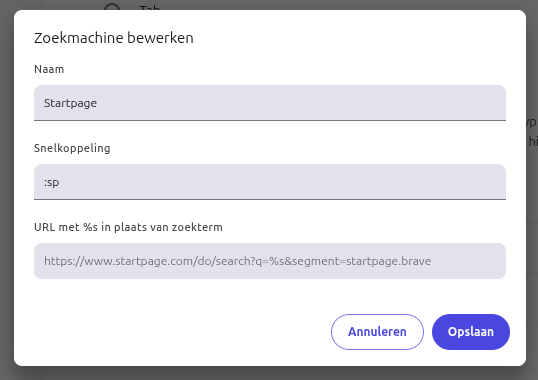Click the "Zoekmachine bewerken" dialog title
Screen dimensions: 538x380
point(114,38)
